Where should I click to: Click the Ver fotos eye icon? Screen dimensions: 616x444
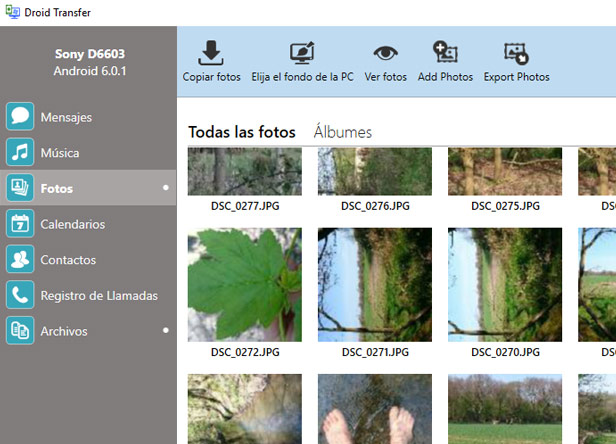(385, 54)
